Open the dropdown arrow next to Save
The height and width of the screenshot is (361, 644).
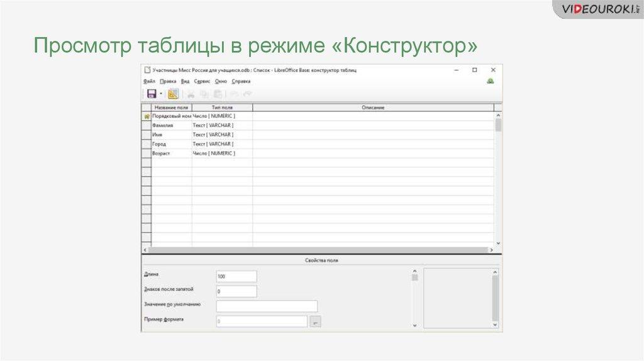pos(161,94)
